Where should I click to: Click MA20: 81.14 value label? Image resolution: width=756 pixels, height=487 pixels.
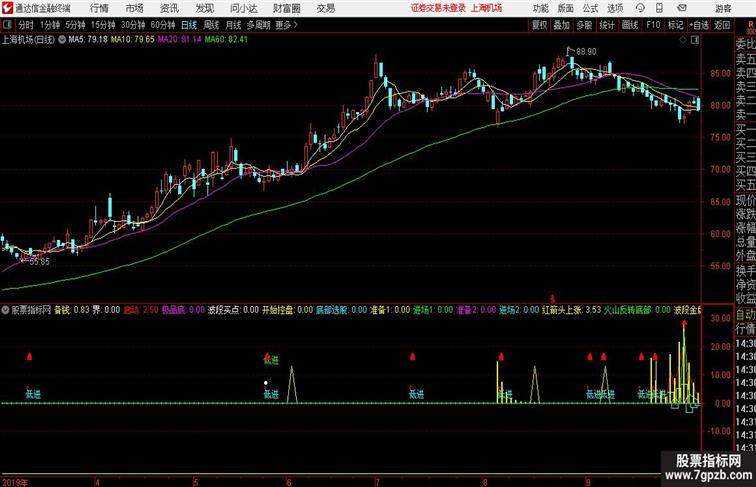coord(179,40)
